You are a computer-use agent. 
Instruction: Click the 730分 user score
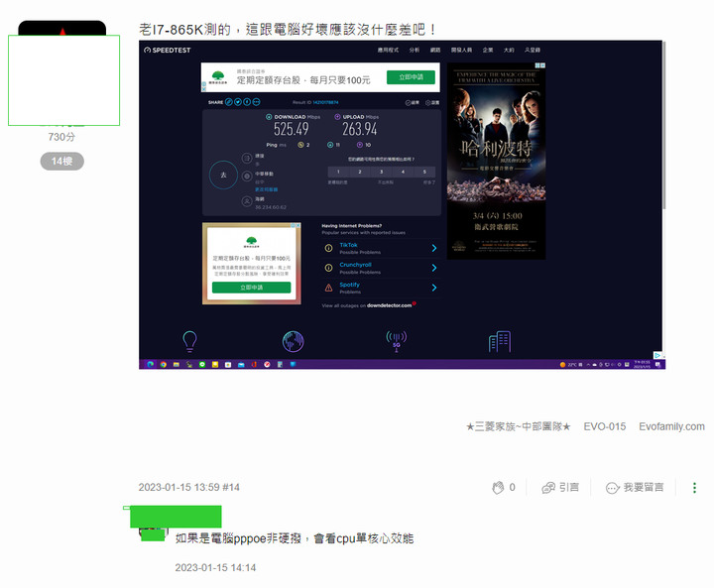[x=61, y=137]
